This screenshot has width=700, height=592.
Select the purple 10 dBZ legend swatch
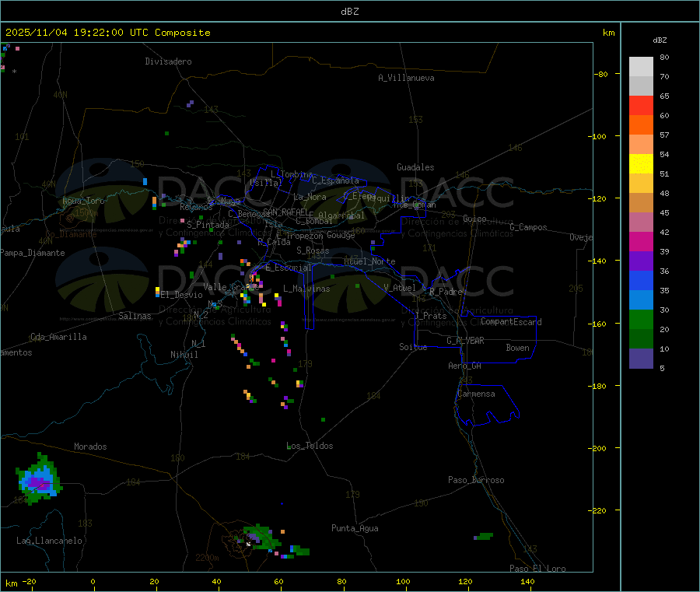(641, 359)
